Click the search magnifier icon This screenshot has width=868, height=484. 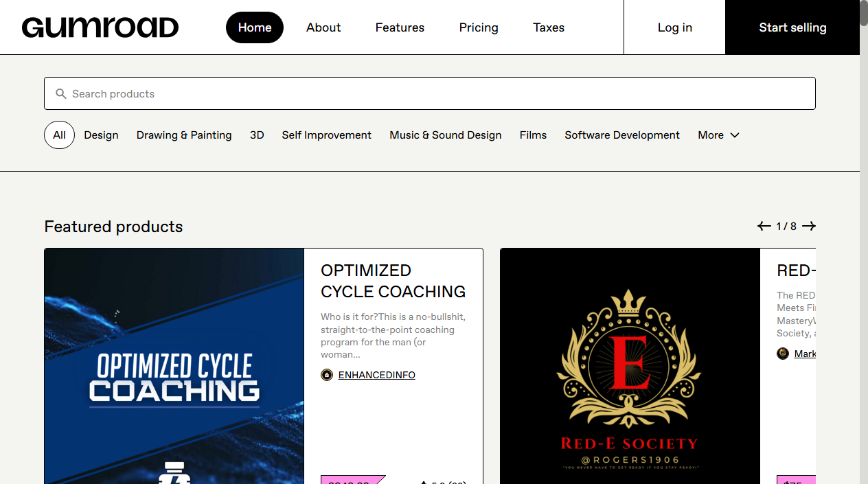[x=61, y=94]
